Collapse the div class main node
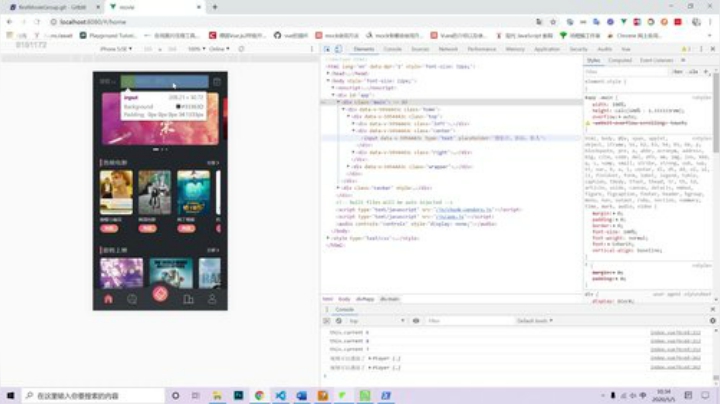 [338, 102]
